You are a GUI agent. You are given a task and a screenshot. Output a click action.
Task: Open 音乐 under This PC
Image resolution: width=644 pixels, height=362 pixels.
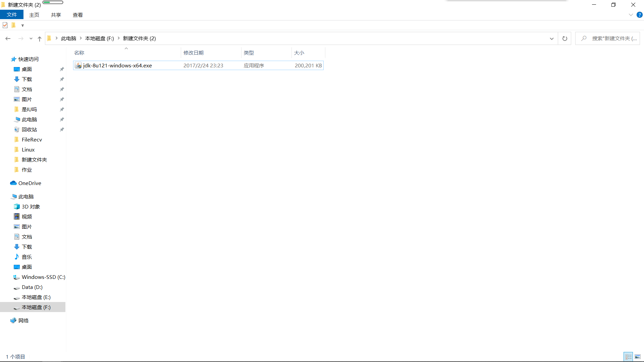point(27,257)
